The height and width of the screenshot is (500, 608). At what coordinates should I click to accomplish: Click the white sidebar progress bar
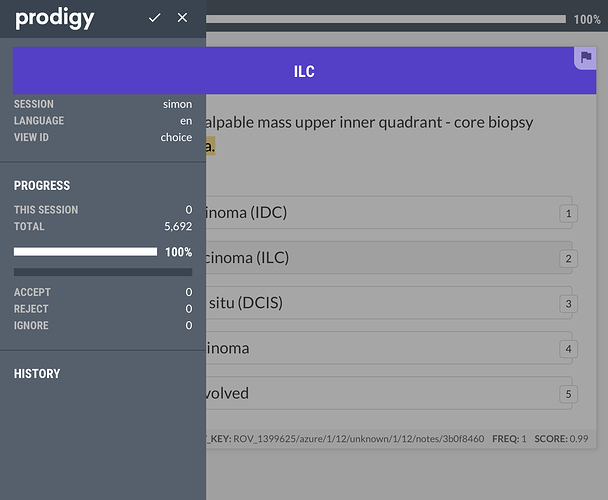click(x=85, y=252)
